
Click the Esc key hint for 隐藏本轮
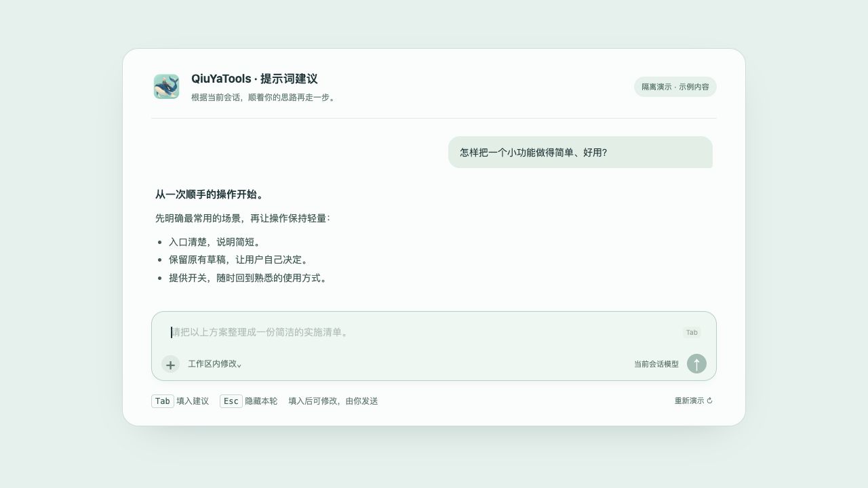(231, 401)
